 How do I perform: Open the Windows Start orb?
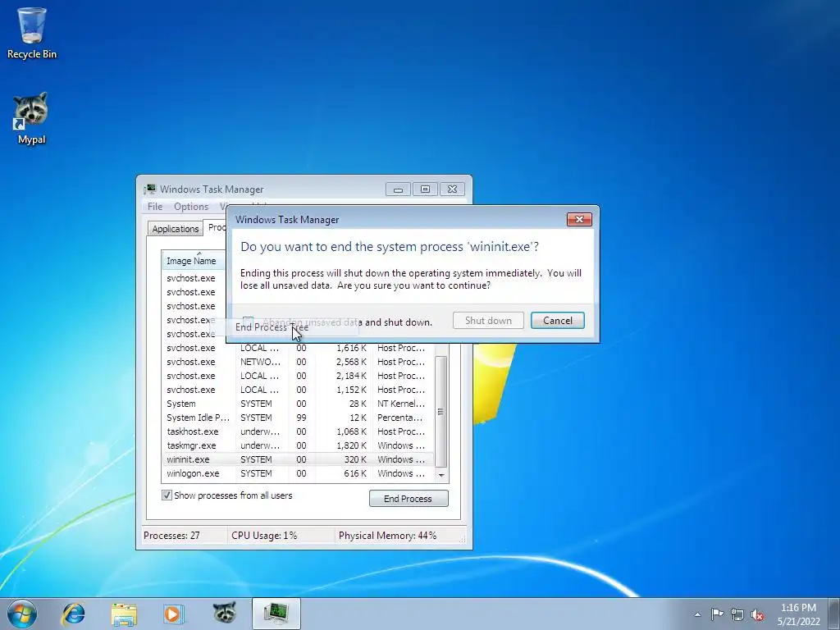coord(22,614)
